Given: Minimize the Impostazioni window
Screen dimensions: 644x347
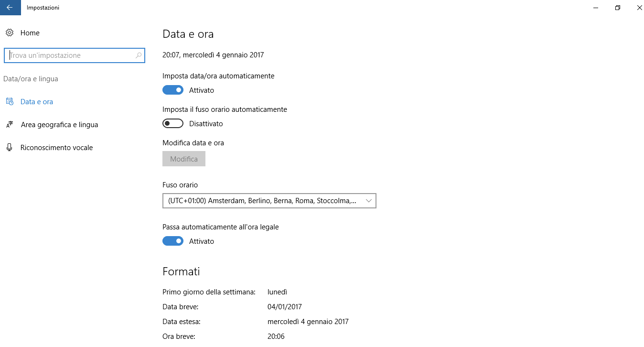Looking at the screenshot, I should point(596,8).
